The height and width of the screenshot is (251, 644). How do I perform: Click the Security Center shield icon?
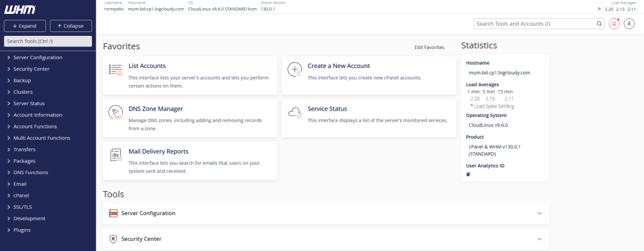click(x=113, y=238)
